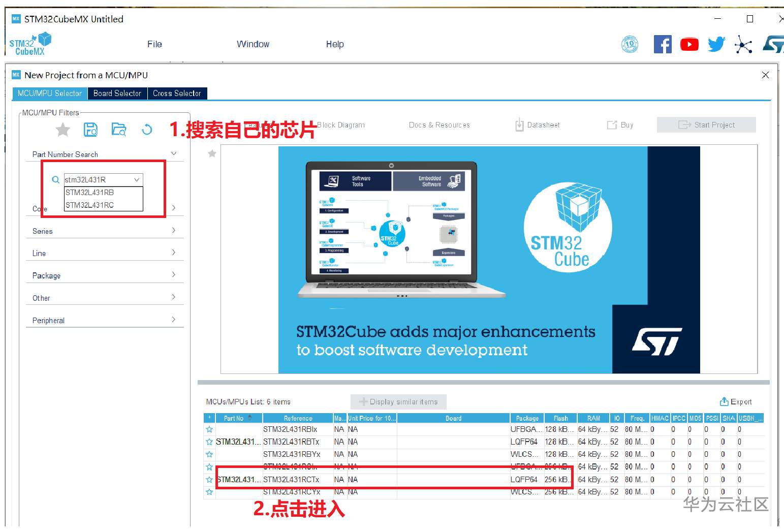Sort by the IO column header
Image resolution: width=784 pixels, height=532 pixels.
(x=617, y=418)
